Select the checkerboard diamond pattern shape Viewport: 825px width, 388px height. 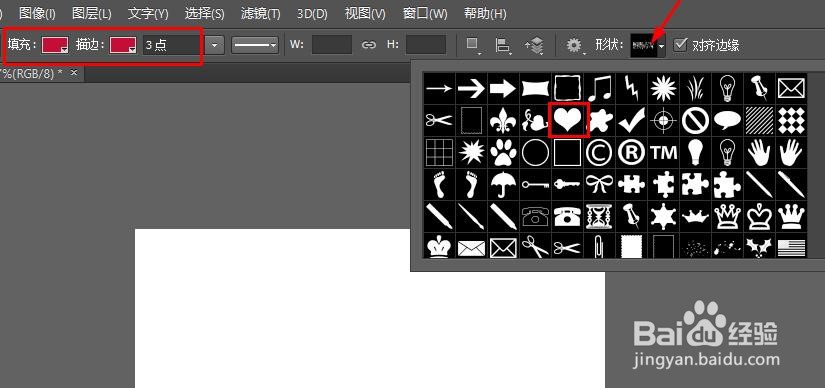(x=792, y=121)
